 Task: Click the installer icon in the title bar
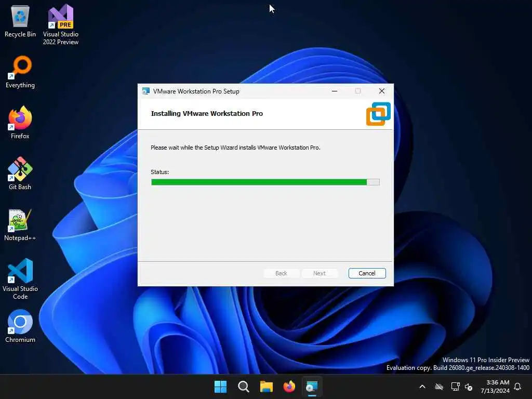point(146,91)
